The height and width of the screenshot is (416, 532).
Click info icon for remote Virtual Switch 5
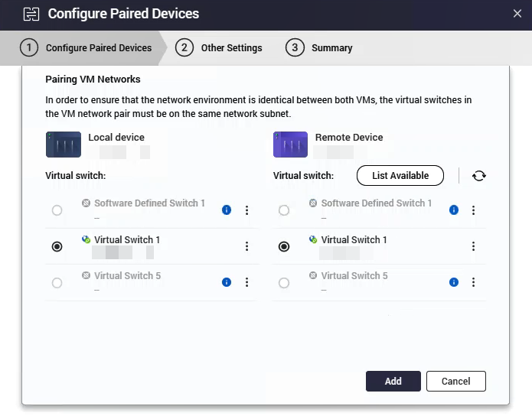pos(454,282)
